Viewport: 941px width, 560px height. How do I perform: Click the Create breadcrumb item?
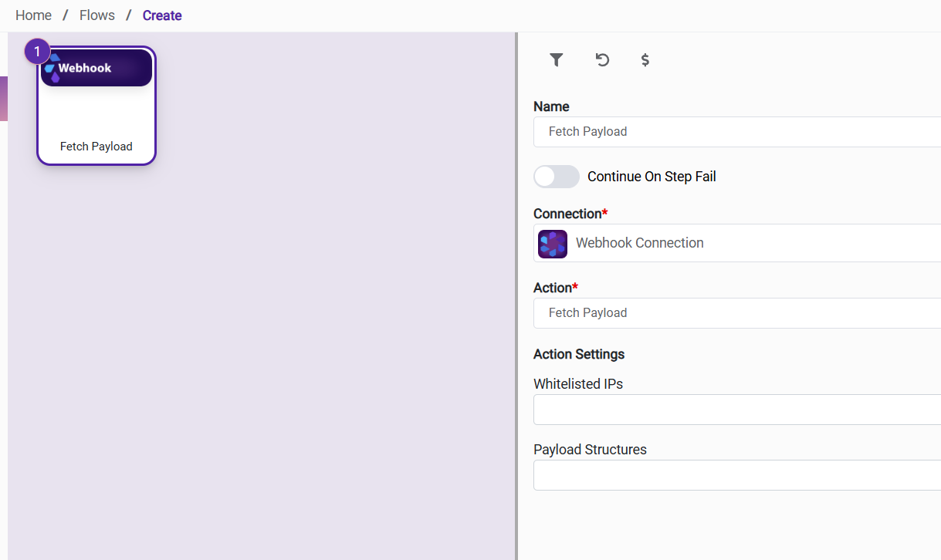[x=162, y=15]
